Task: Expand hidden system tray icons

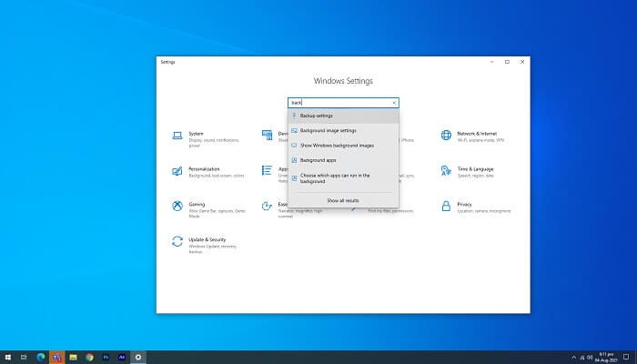Action: pos(573,357)
